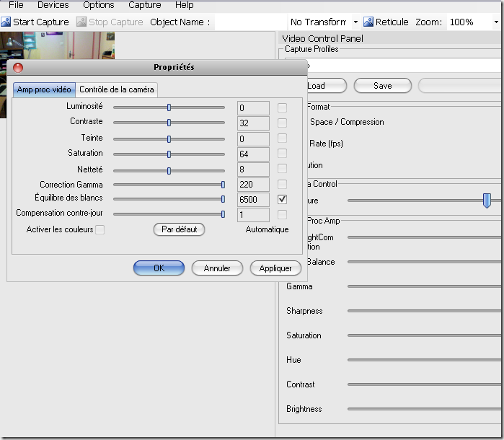Viewport: 504px width, 440px height.
Task: Toggle the Luminosité automatic checkbox
Action: tap(282, 107)
